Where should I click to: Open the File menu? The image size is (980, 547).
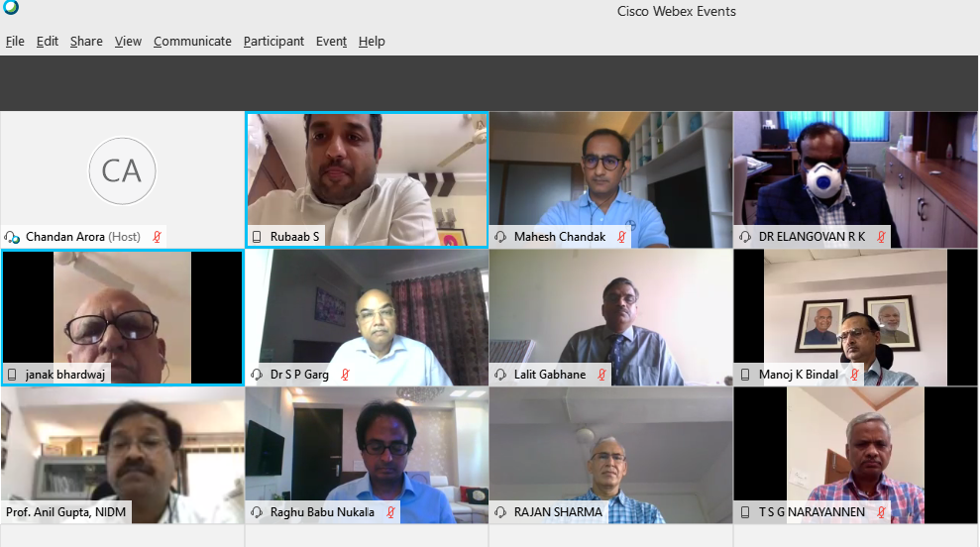(x=15, y=42)
